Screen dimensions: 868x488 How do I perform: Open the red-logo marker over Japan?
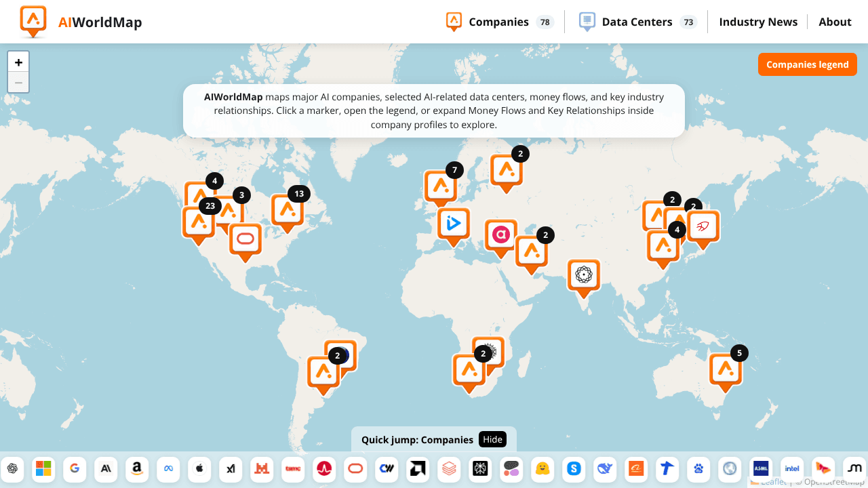[703, 229]
